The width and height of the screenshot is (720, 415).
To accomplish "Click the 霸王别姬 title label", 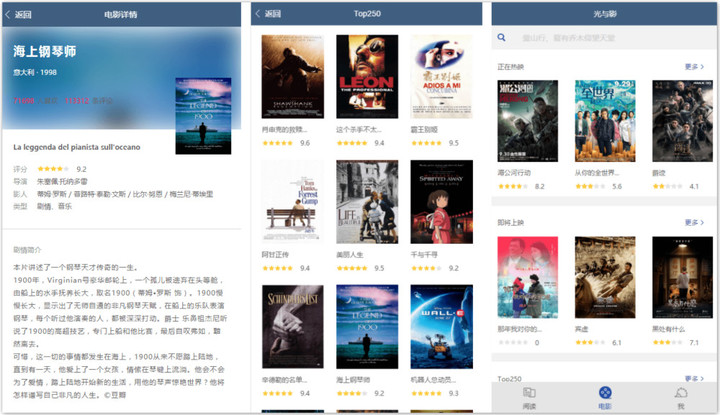I will click(x=424, y=129).
